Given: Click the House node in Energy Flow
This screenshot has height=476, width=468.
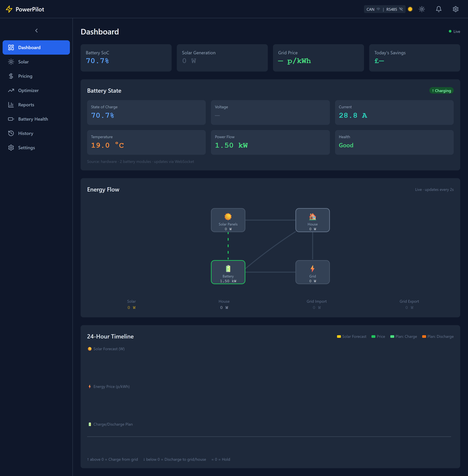Looking at the screenshot, I should 312,220.
